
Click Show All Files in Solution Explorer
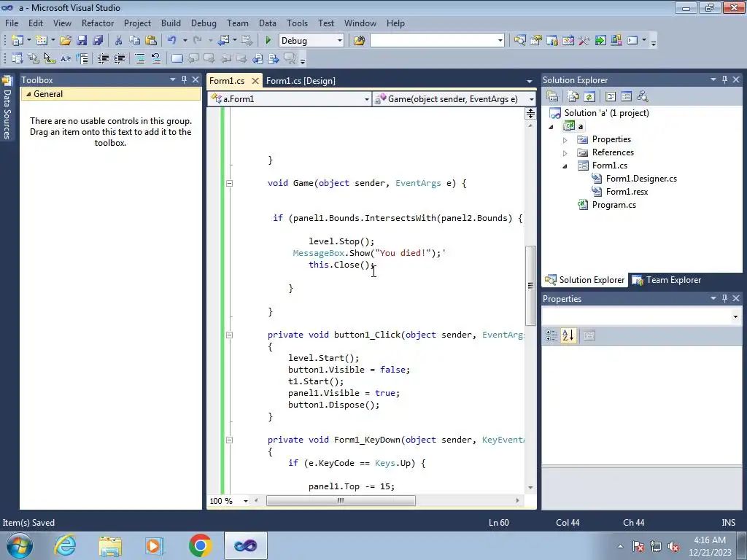[573, 97]
